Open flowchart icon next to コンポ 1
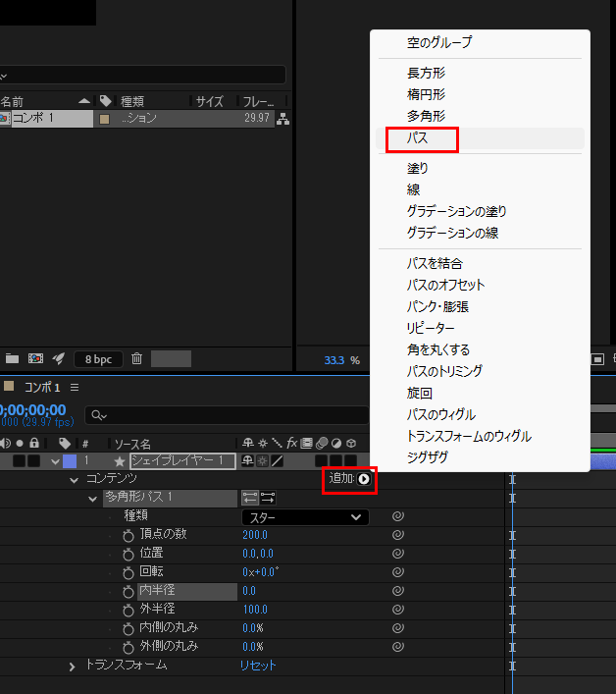The image size is (616, 694). (283, 119)
